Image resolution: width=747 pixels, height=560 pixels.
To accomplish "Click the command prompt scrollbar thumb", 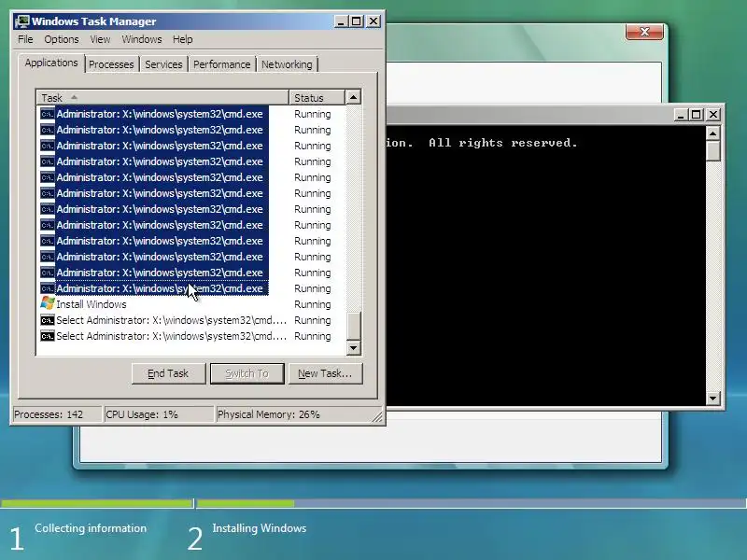I will point(712,151).
